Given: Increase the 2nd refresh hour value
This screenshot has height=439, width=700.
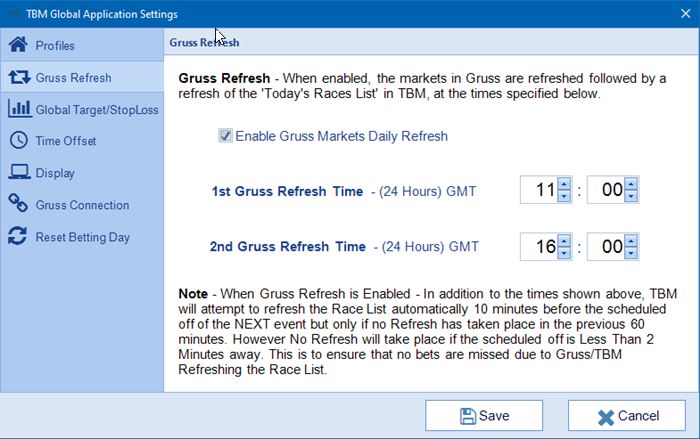Looking at the screenshot, I should click(x=564, y=240).
